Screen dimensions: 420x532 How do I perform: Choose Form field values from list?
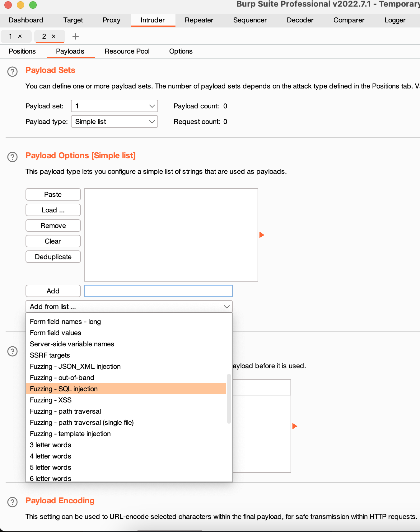pyautogui.click(x=126, y=333)
